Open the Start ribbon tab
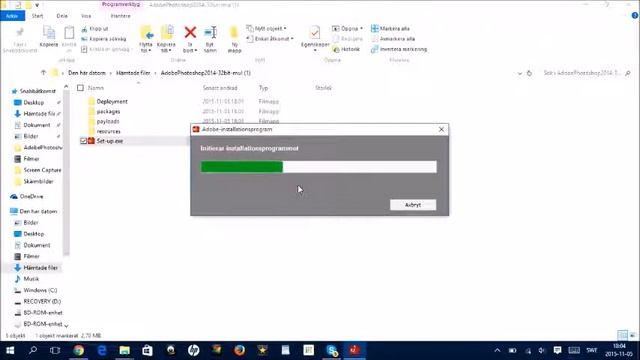 coord(38,16)
